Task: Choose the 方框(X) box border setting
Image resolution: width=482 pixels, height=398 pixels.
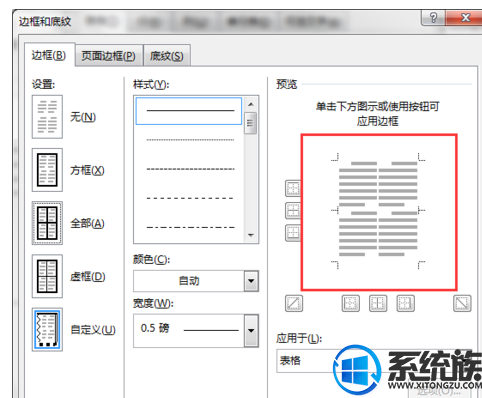Action: 47,170
